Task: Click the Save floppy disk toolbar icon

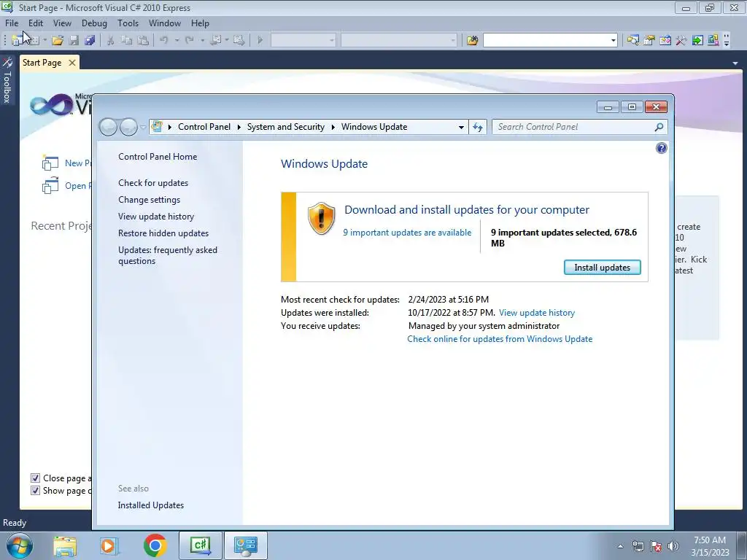Action: 74,41
